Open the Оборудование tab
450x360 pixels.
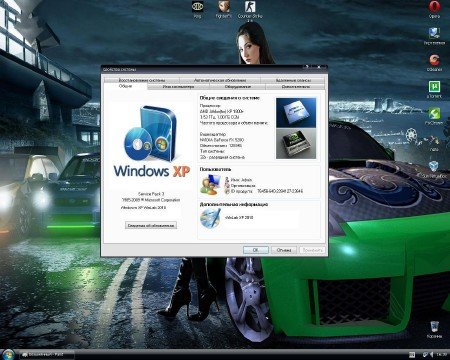click(237, 87)
